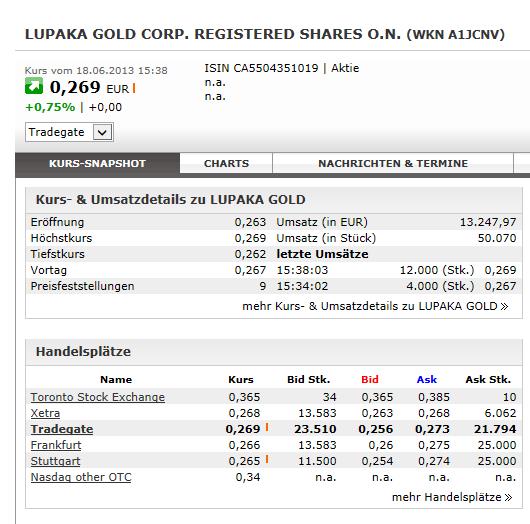
Task: Open the Tradegate trading venue link
Action: pyautogui.click(x=62, y=429)
